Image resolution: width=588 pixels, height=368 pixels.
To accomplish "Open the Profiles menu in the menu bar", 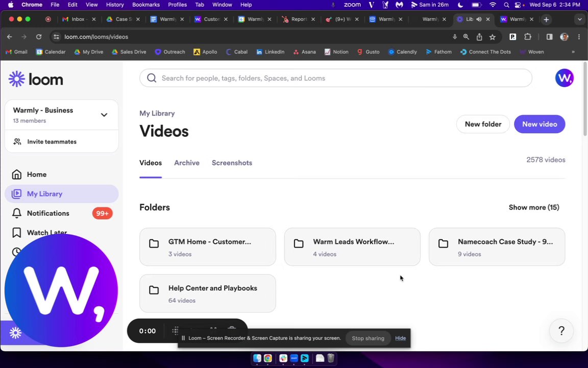I will click(178, 5).
